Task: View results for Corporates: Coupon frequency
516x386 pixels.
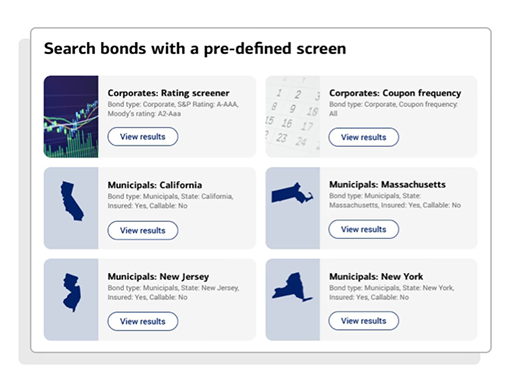Action: click(364, 137)
